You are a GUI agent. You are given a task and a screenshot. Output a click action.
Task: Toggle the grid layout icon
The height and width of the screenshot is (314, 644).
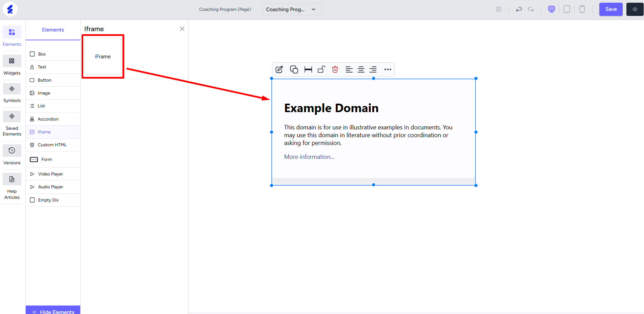click(498, 9)
